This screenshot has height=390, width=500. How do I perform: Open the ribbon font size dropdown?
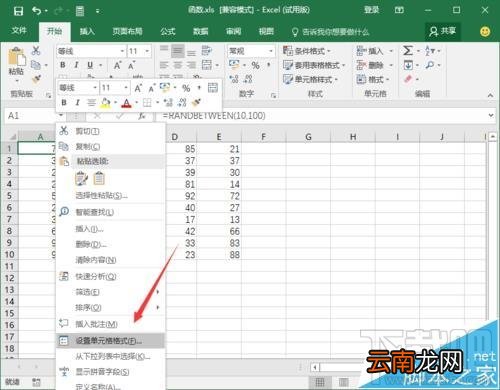click(147, 51)
